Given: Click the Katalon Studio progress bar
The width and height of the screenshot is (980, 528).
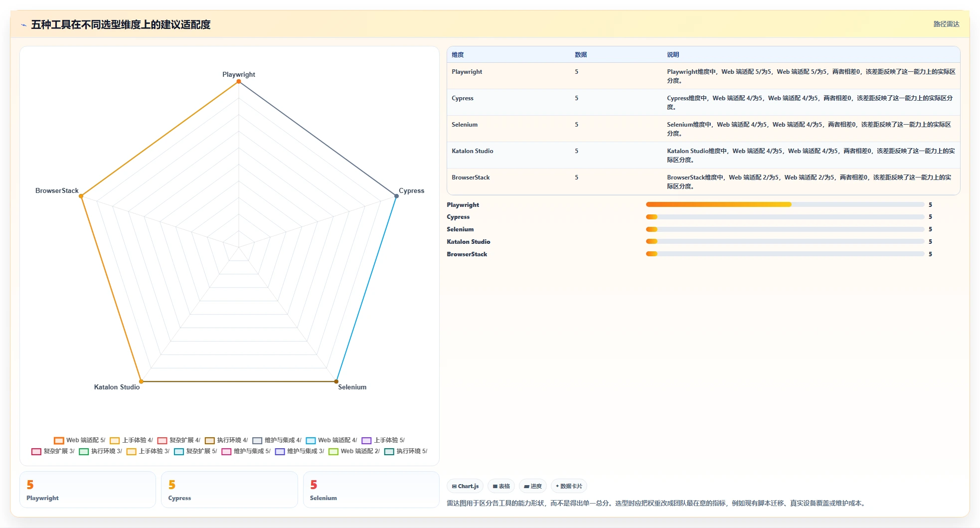Looking at the screenshot, I should [x=785, y=241].
